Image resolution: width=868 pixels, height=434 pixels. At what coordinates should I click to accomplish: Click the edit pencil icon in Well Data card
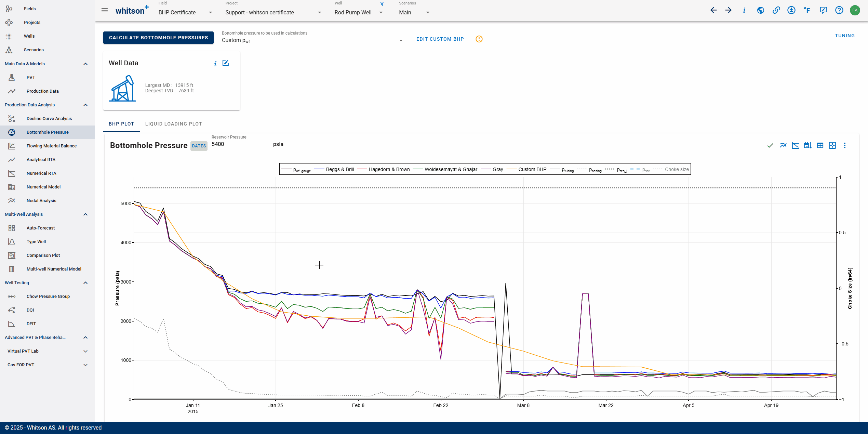226,63
